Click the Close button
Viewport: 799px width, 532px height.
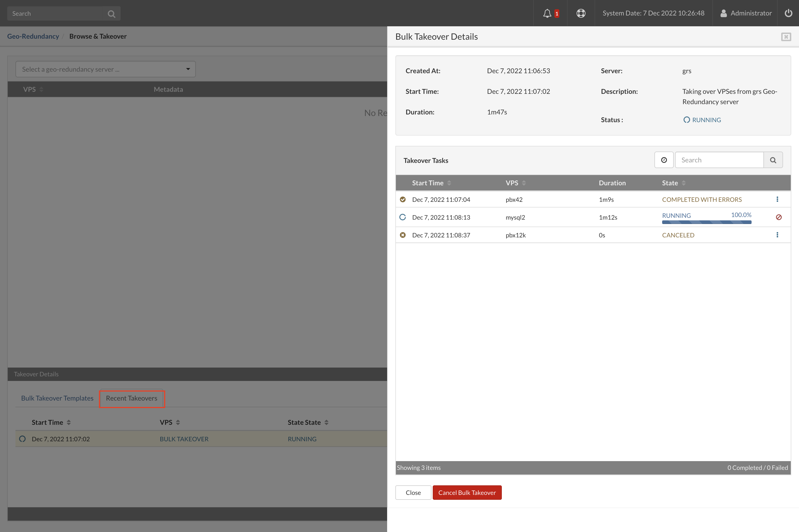tap(413, 493)
